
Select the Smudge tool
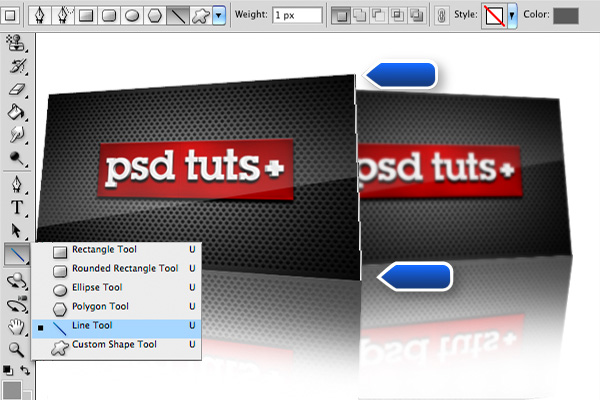(x=16, y=134)
